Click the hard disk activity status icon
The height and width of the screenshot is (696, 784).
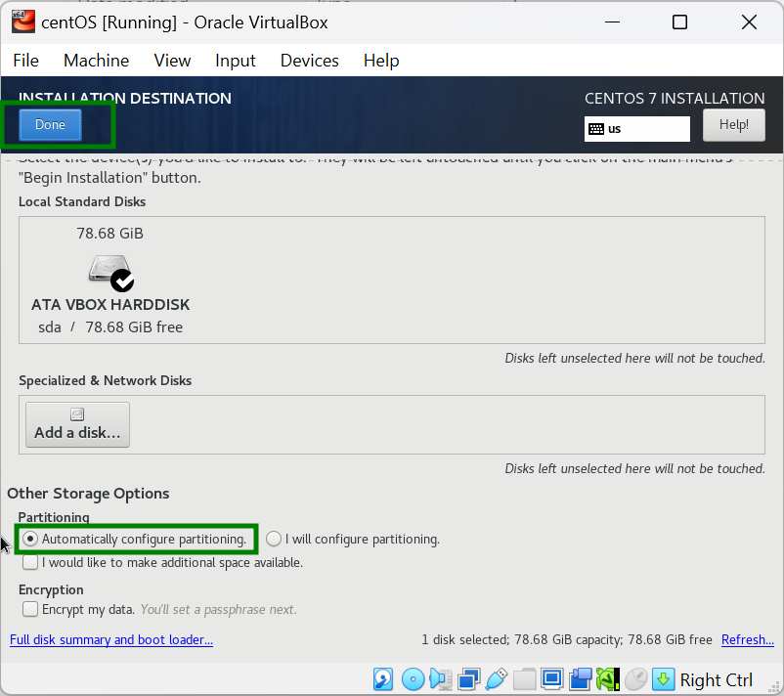pos(383,679)
